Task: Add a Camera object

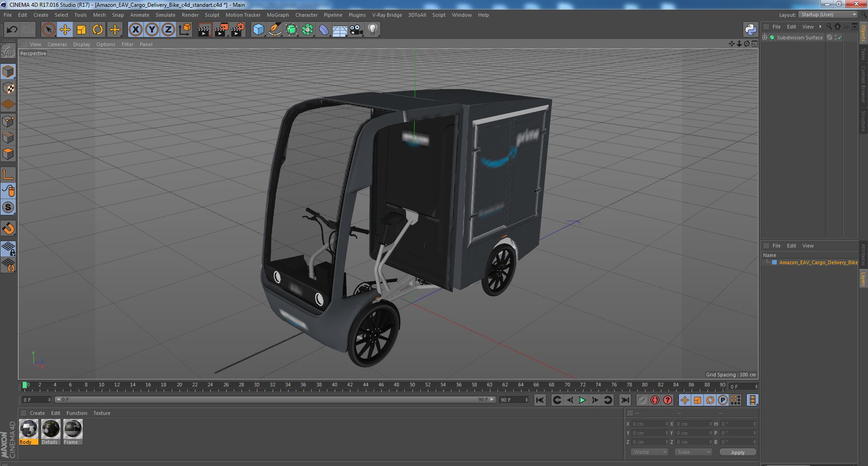Action: pyautogui.click(x=356, y=30)
